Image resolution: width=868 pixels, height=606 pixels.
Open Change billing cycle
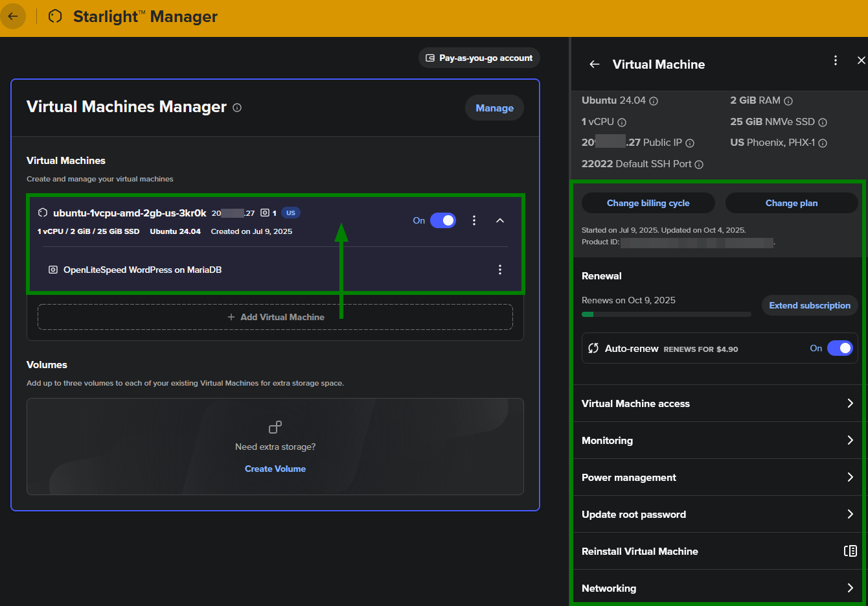click(648, 203)
